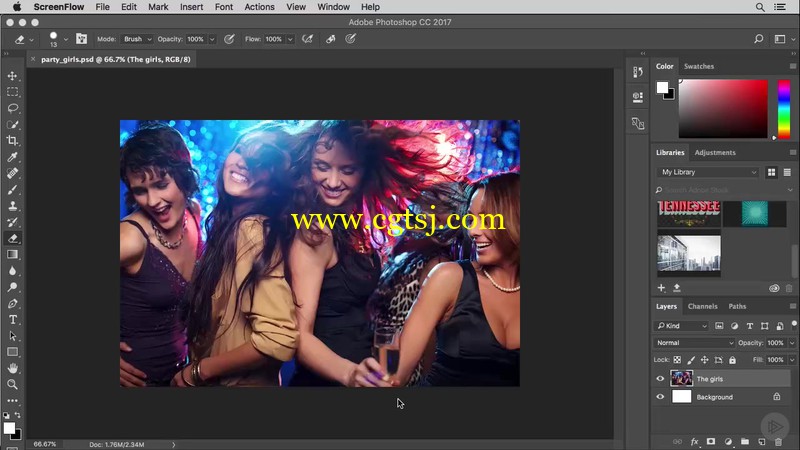Open the Window menu
The image size is (800, 450).
pyautogui.click(x=333, y=7)
